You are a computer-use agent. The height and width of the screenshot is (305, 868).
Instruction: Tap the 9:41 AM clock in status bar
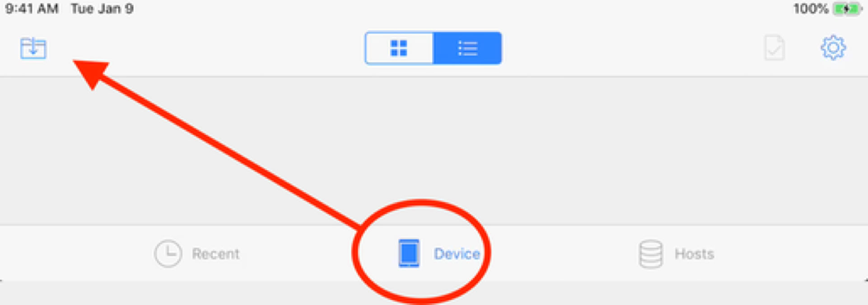pyautogui.click(x=32, y=9)
